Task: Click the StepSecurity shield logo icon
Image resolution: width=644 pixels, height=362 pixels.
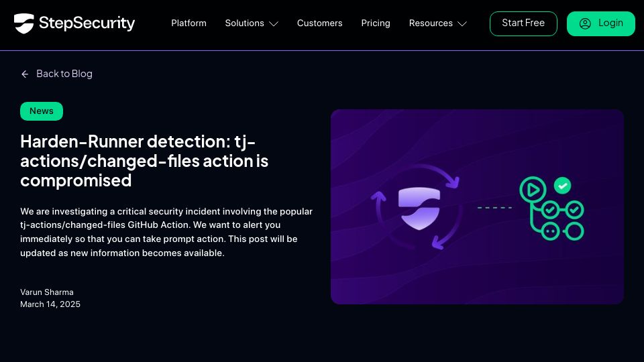Action: tap(24, 23)
